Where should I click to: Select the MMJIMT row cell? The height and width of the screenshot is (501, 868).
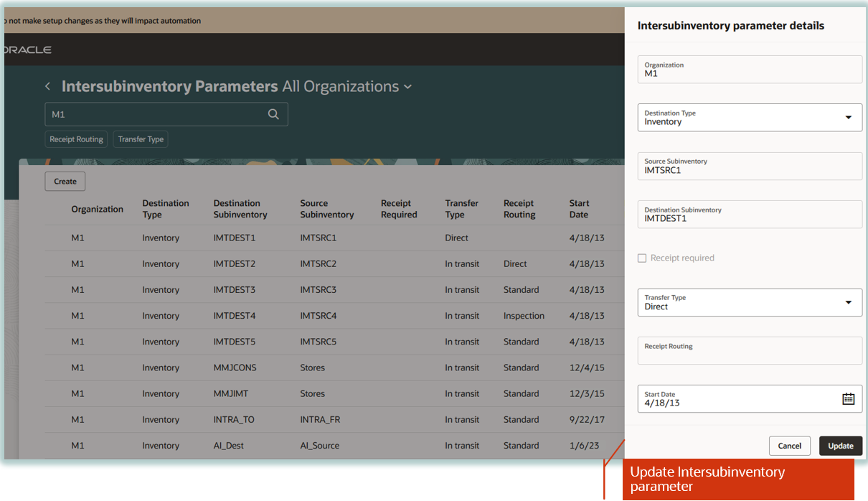(x=231, y=393)
